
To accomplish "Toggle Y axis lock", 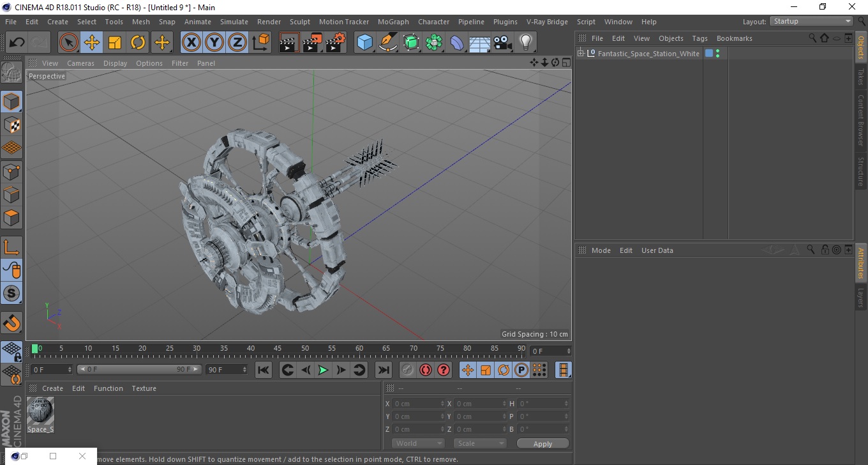I will (x=214, y=43).
